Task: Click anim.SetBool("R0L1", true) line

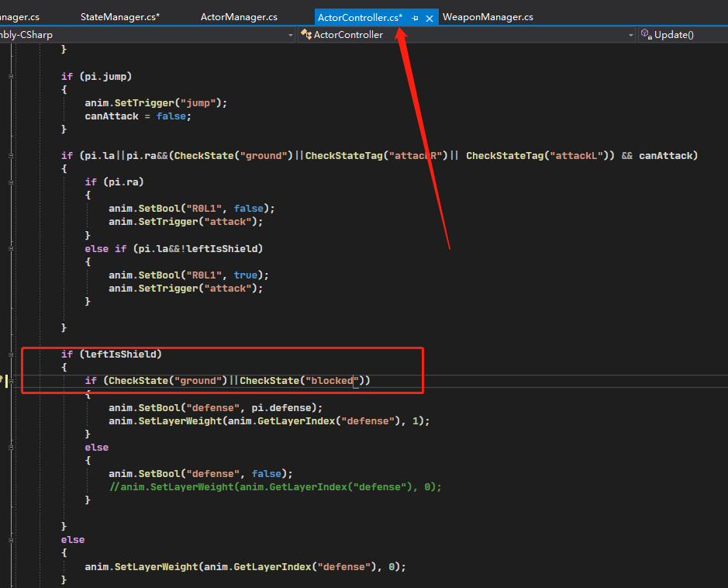Action: pyautogui.click(x=188, y=275)
